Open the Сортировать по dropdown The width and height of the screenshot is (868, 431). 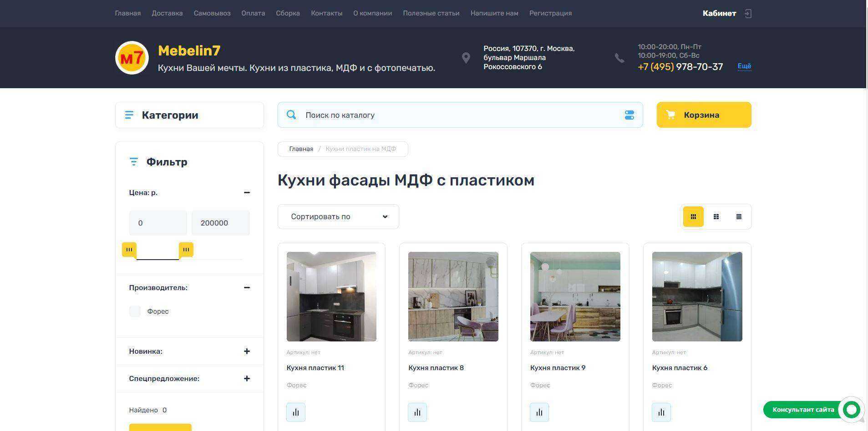[x=338, y=216]
